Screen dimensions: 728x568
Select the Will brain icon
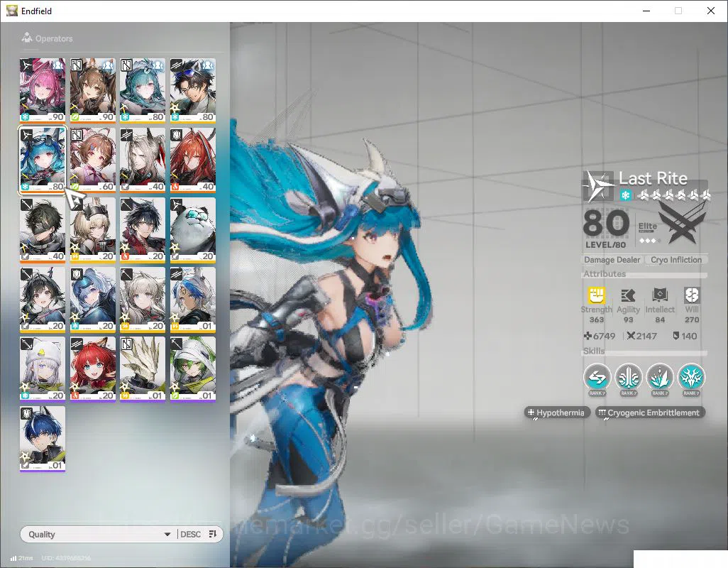coord(691,295)
